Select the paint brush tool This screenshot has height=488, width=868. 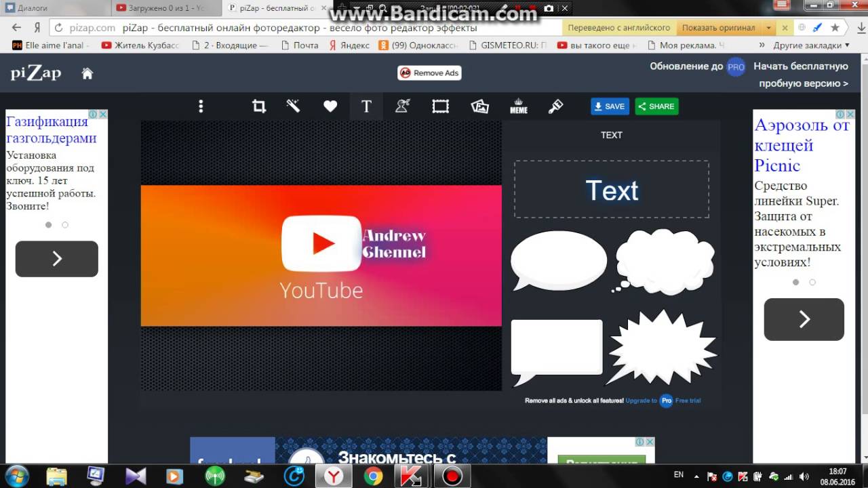555,106
